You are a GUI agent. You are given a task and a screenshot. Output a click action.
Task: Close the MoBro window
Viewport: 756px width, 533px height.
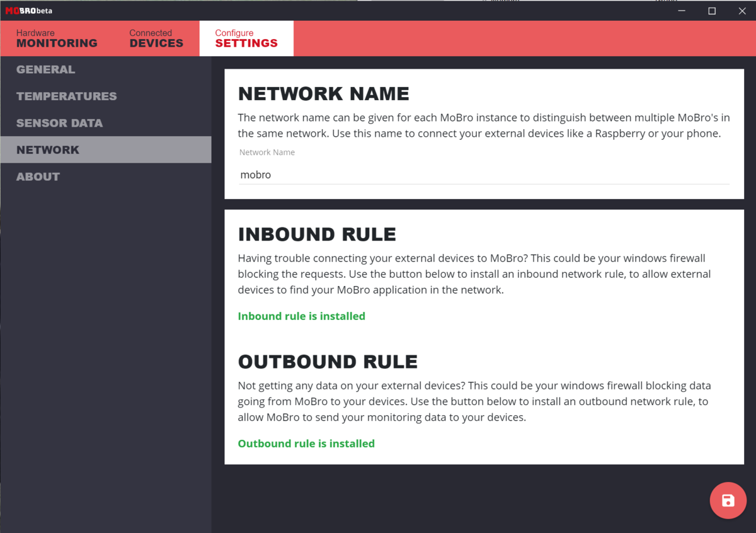point(742,11)
